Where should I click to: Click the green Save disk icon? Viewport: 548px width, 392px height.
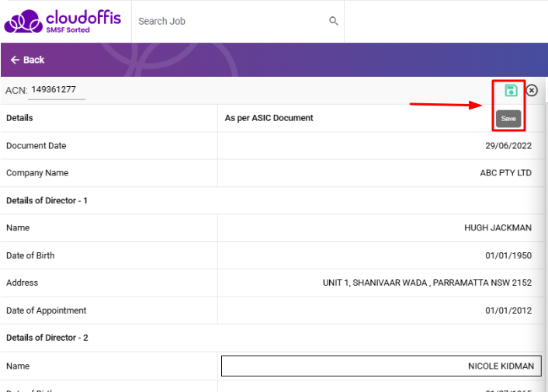(511, 91)
